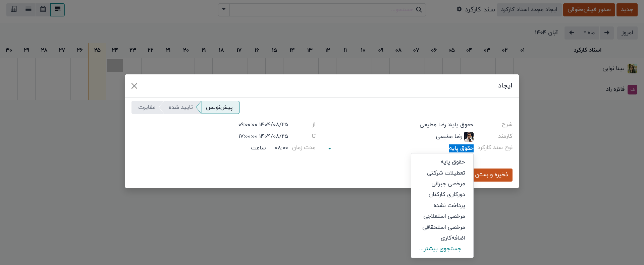
Task: Open the search filter dropdown toggle
Action: (x=224, y=10)
